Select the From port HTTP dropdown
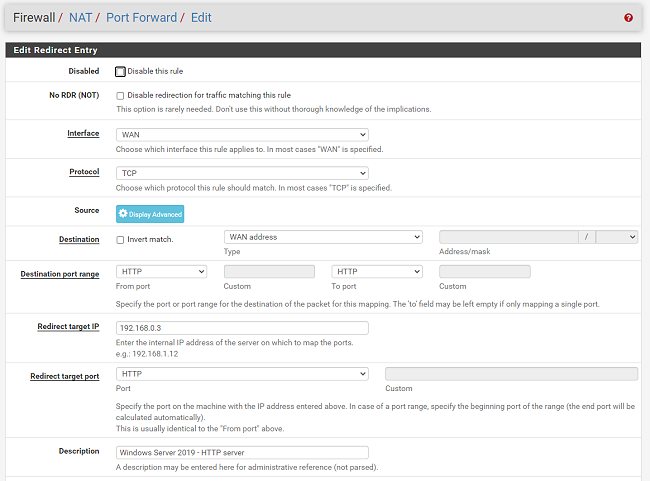 click(x=161, y=272)
